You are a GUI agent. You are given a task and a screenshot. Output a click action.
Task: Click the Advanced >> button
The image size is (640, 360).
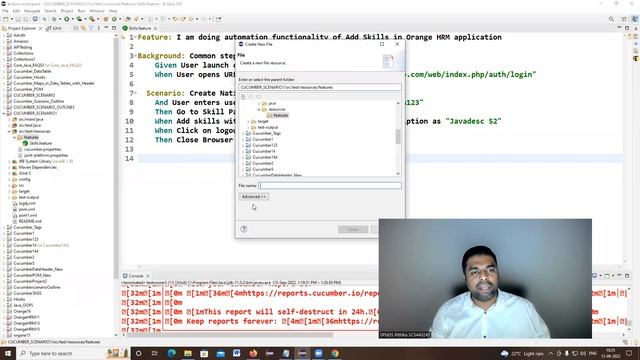[253, 197]
